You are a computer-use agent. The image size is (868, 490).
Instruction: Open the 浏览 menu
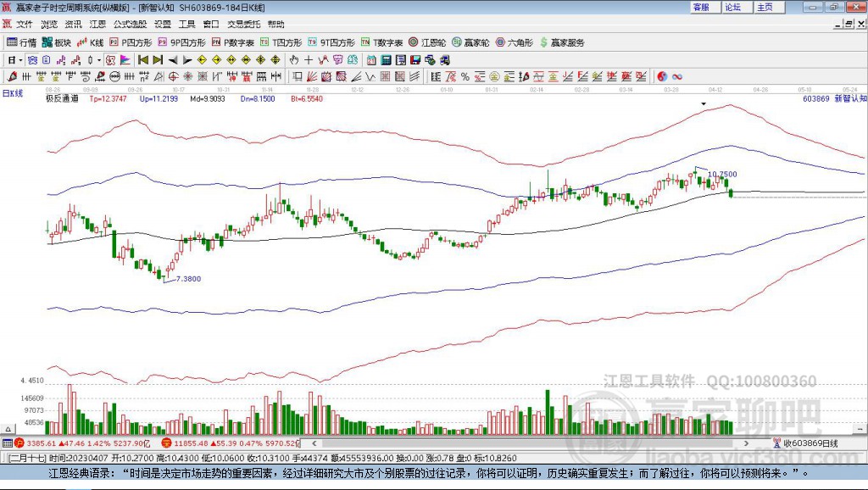tap(48, 24)
